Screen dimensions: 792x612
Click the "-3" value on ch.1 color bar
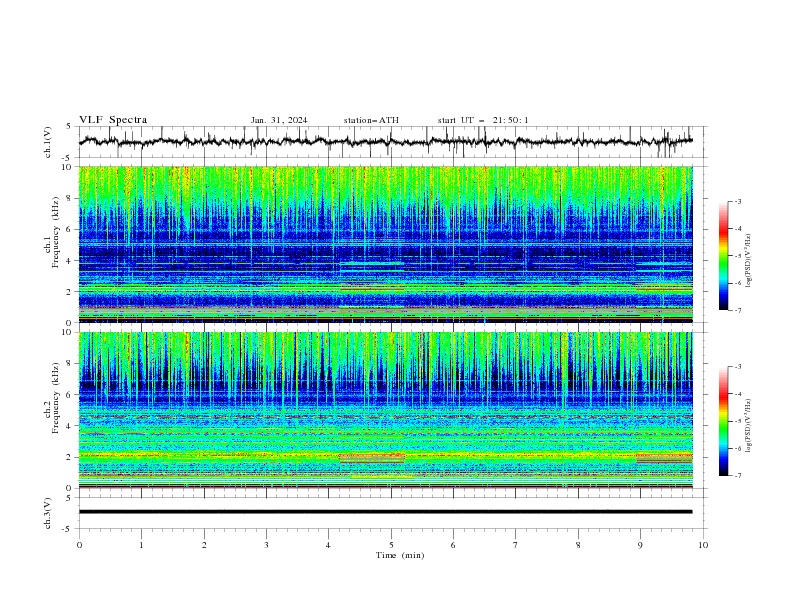pos(737,201)
